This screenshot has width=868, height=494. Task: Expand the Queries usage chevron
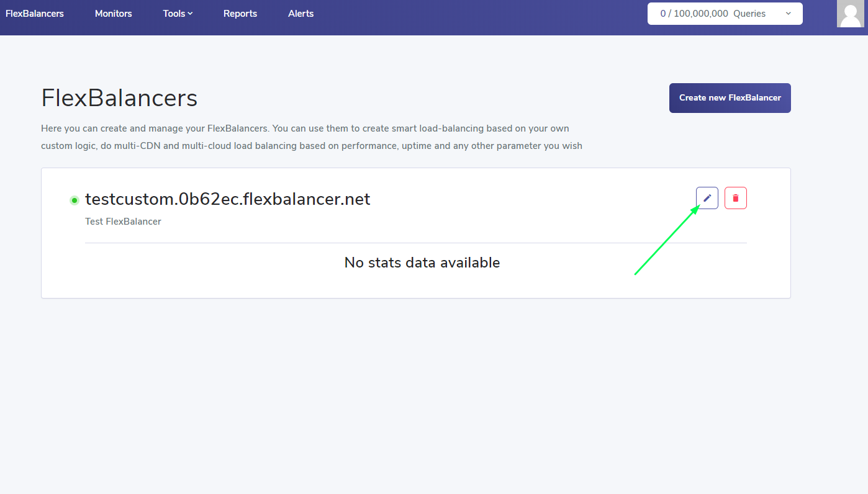pos(788,14)
